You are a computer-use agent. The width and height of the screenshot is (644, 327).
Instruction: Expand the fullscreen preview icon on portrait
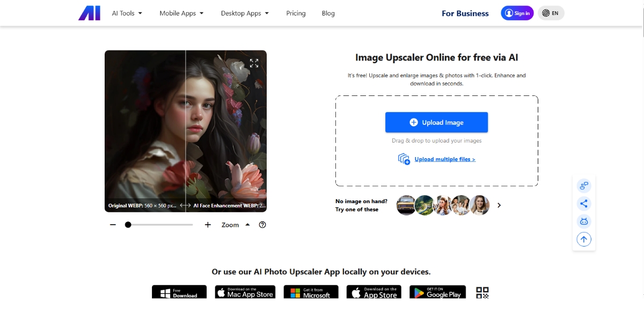click(x=254, y=63)
